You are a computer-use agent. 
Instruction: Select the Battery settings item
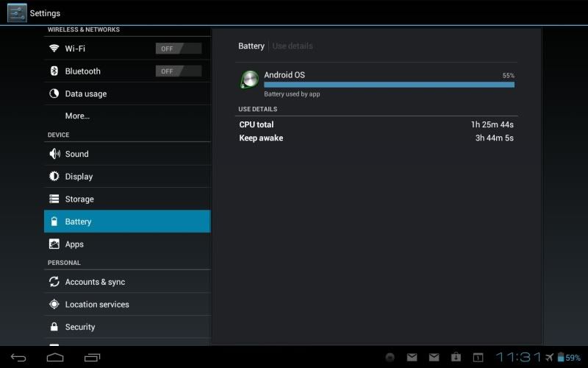point(127,222)
